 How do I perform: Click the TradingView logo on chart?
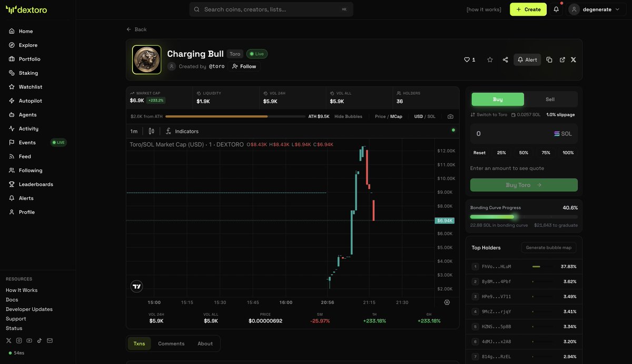click(x=136, y=287)
